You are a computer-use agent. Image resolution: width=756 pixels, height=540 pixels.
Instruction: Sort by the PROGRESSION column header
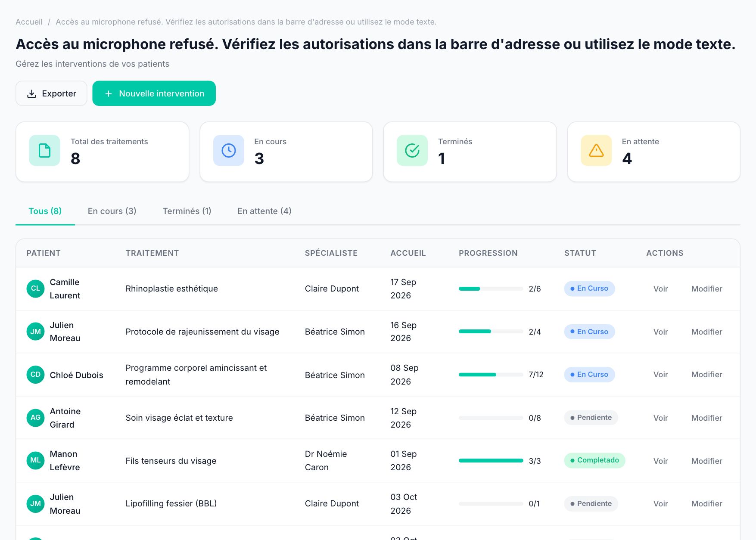488,253
